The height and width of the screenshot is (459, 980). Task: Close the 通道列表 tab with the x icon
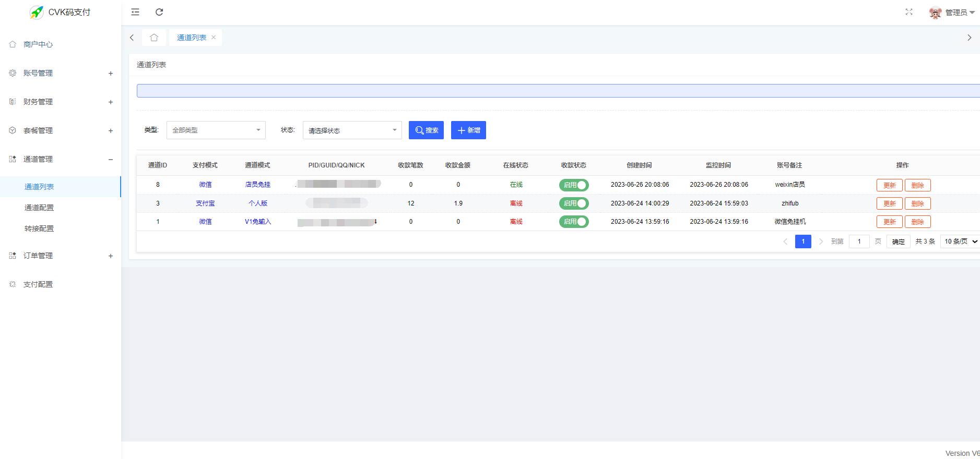pos(214,38)
